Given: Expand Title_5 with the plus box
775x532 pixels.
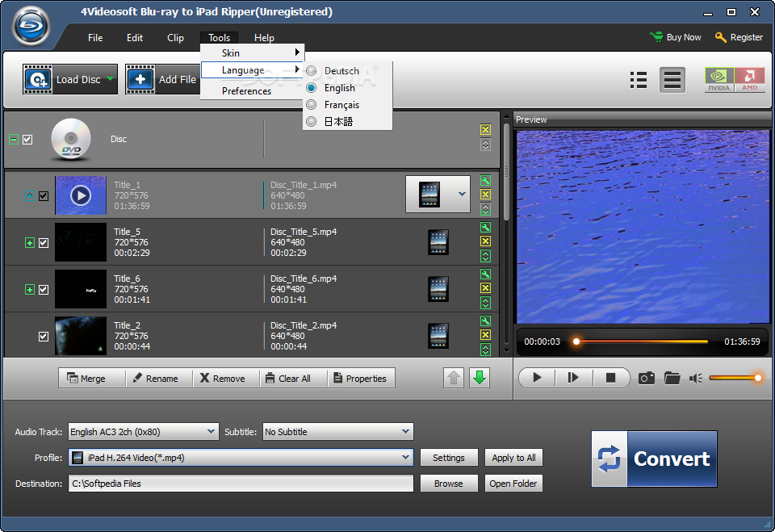Looking at the screenshot, I should (x=30, y=243).
